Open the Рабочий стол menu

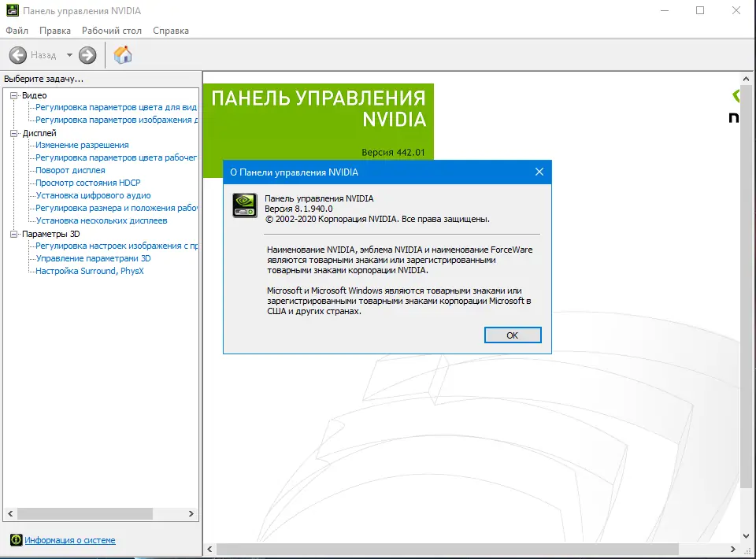111,31
